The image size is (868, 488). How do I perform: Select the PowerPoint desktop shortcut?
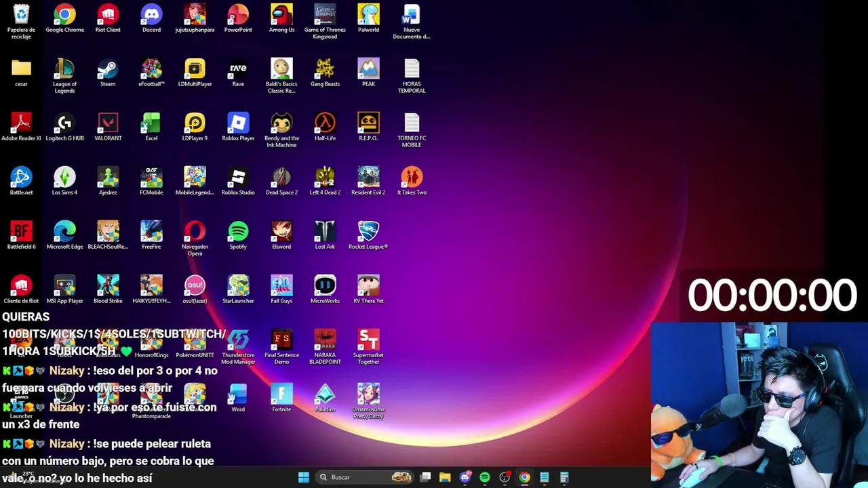click(238, 19)
